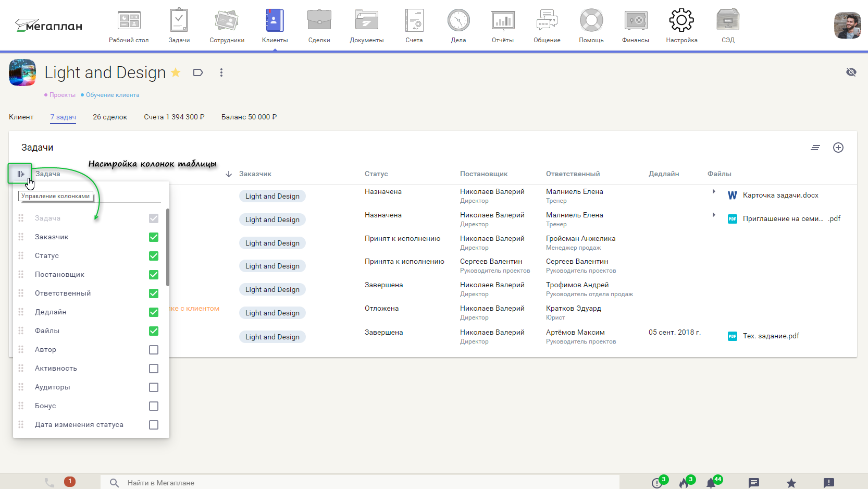Toggle the crossed-eye visibility icon
The width and height of the screenshot is (868, 489).
pos(851,72)
